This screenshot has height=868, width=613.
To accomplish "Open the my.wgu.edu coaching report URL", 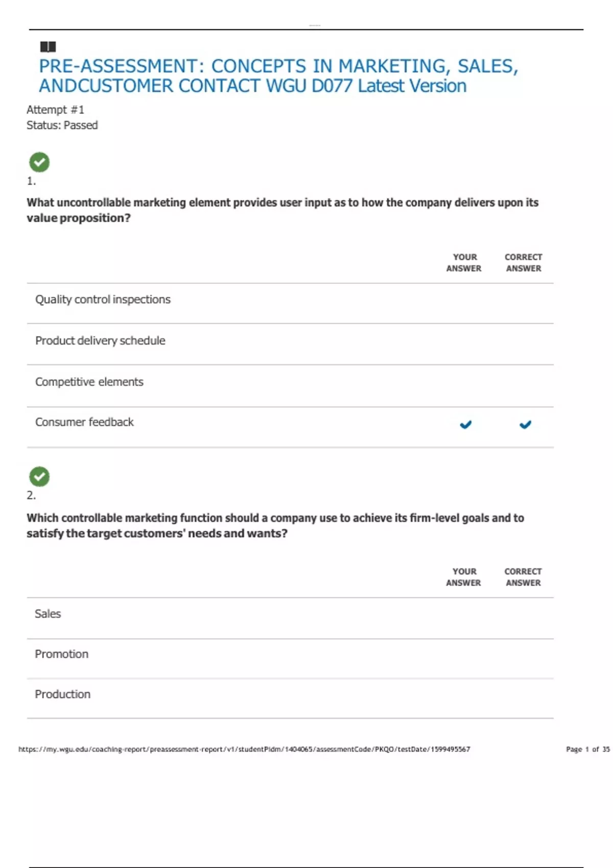I will tap(244, 750).
